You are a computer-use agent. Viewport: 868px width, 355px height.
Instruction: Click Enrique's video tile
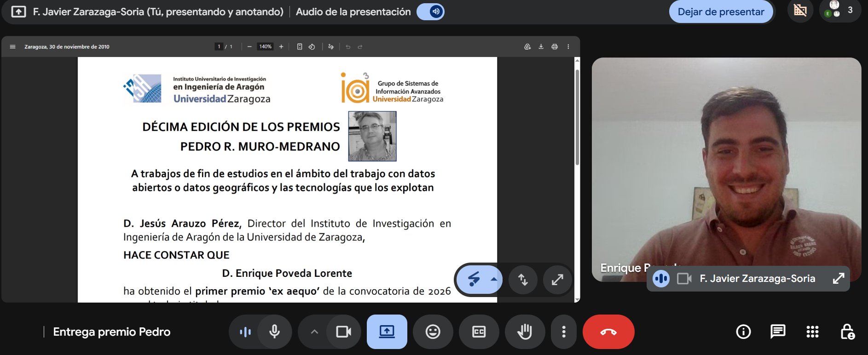[726, 170]
